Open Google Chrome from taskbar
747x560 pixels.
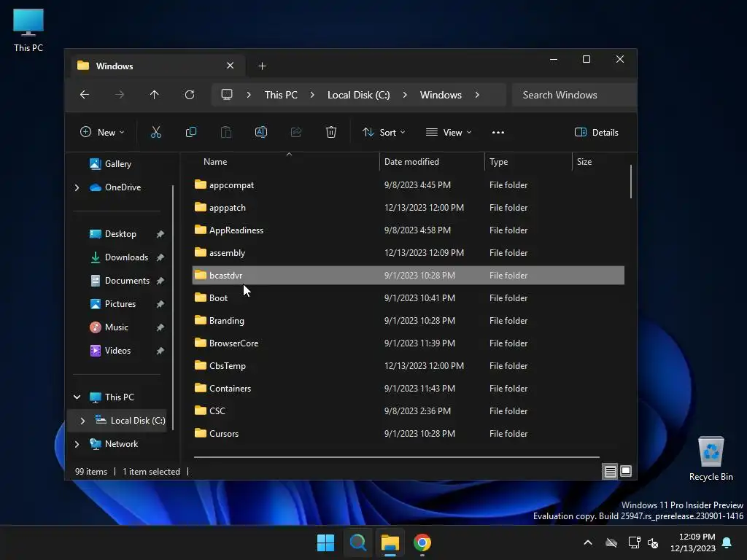click(x=422, y=542)
